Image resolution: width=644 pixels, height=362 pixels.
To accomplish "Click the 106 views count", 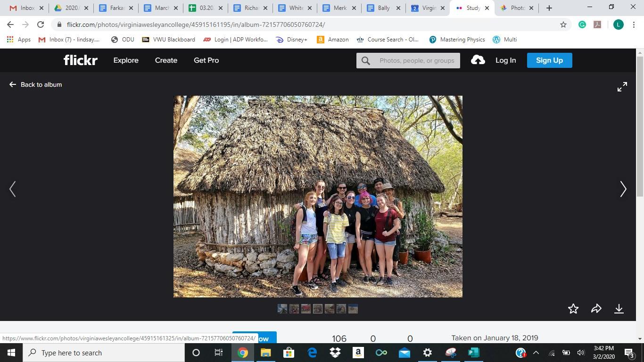I will (339, 338).
